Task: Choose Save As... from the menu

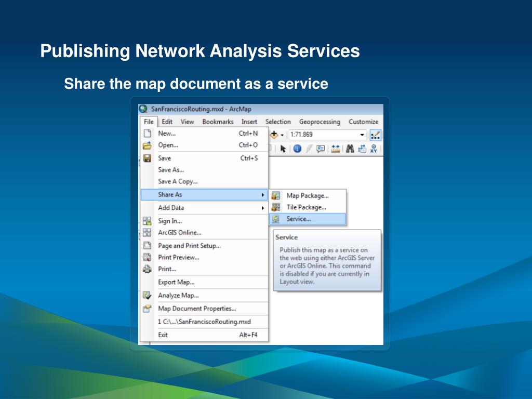Action: click(x=204, y=170)
